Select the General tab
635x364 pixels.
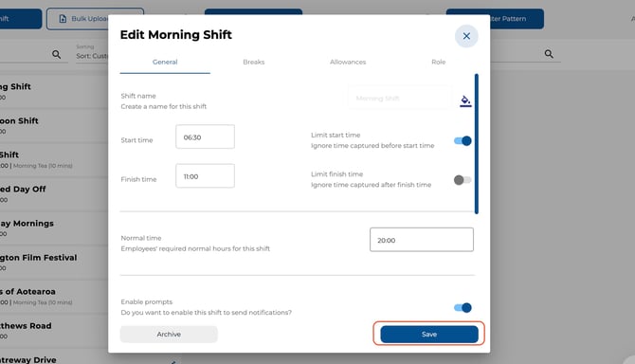tap(165, 62)
